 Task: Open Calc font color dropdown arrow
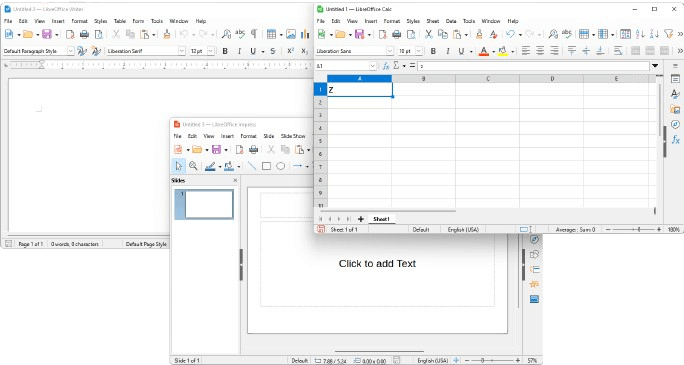(x=493, y=51)
